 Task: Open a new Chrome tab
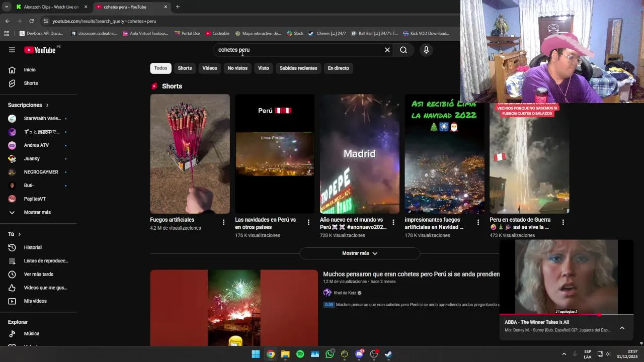click(178, 7)
